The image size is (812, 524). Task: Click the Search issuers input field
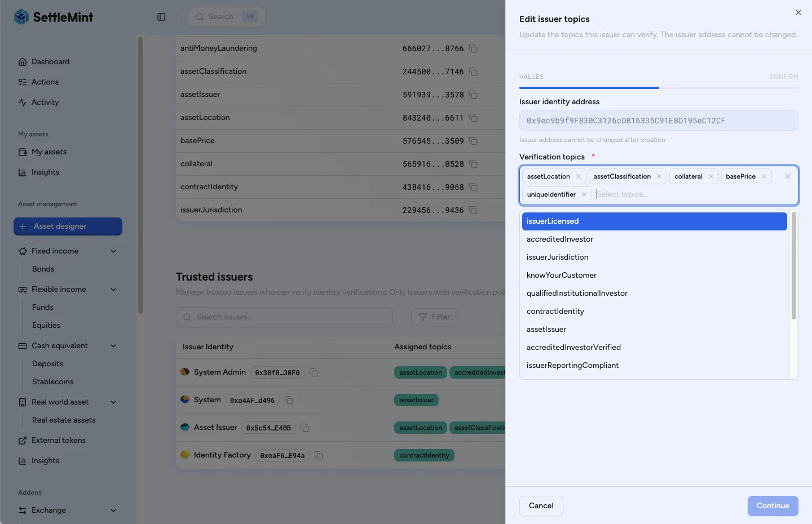pos(284,317)
